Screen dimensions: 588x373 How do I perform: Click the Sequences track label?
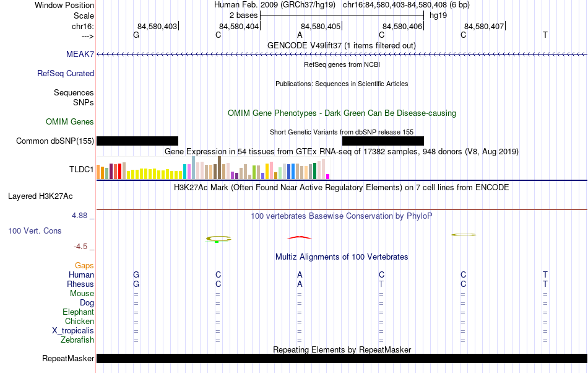coord(74,92)
